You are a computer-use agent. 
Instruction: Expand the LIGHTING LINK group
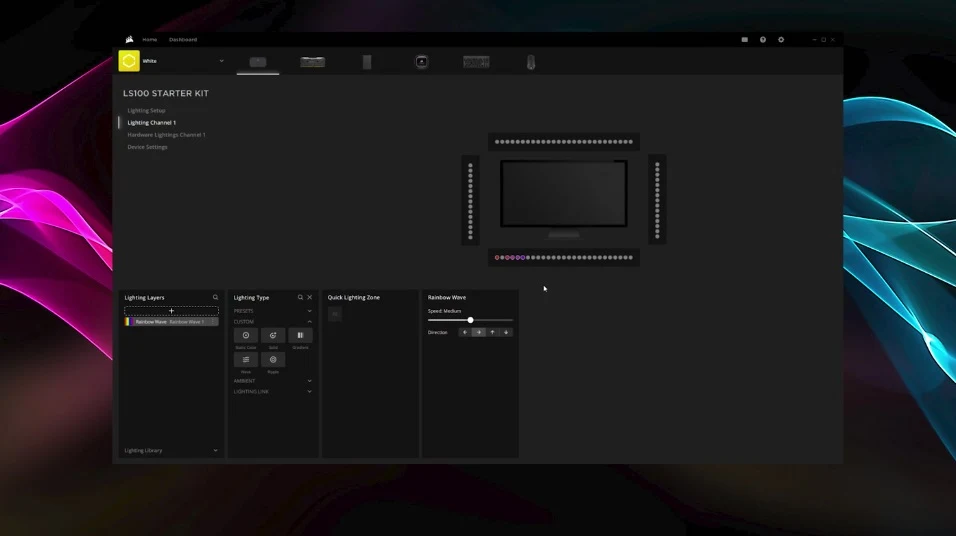[x=273, y=391]
